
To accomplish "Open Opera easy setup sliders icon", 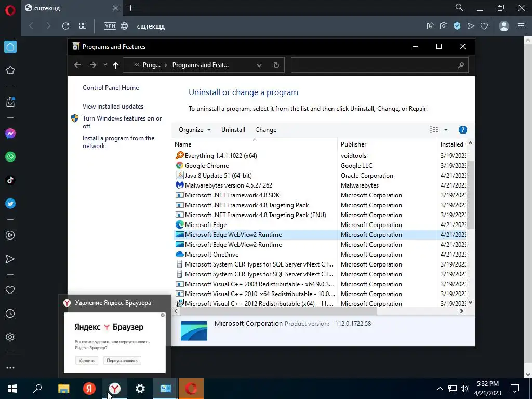I will 521,26.
